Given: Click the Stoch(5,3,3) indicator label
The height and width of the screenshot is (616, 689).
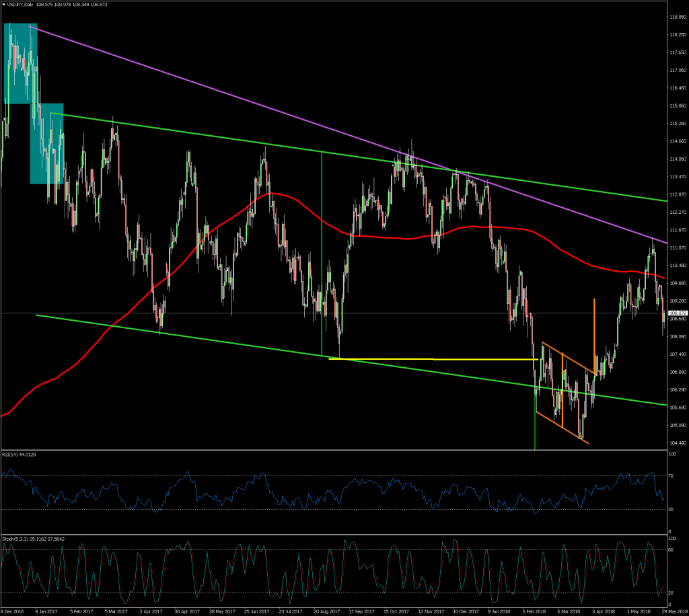Looking at the screenshot, I should (27, 539).
